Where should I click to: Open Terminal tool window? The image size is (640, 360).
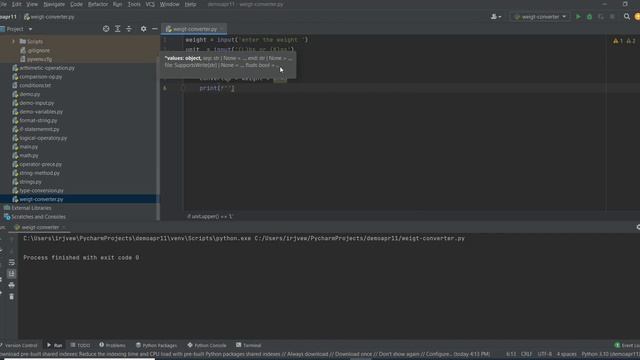pos(249,345)
